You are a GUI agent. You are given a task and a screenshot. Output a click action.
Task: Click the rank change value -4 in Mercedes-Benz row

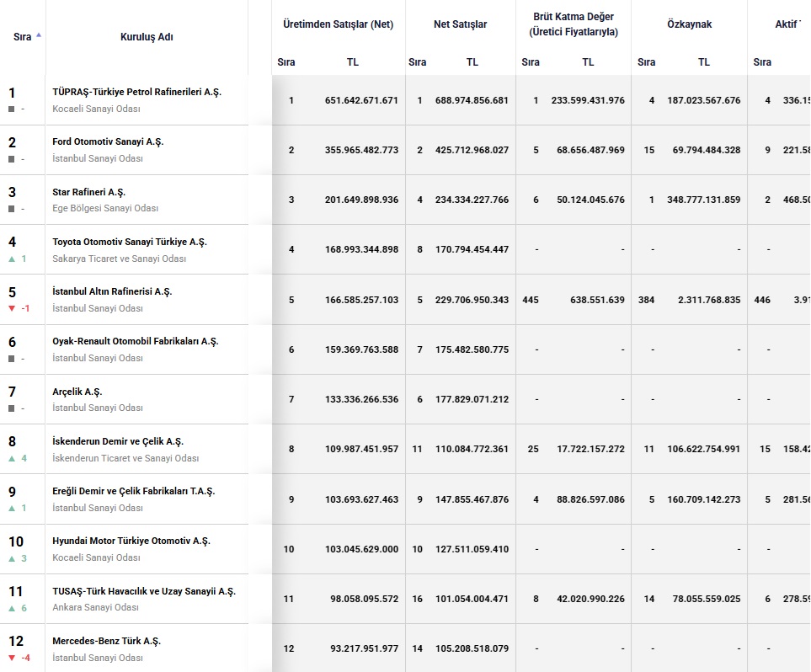25,658
